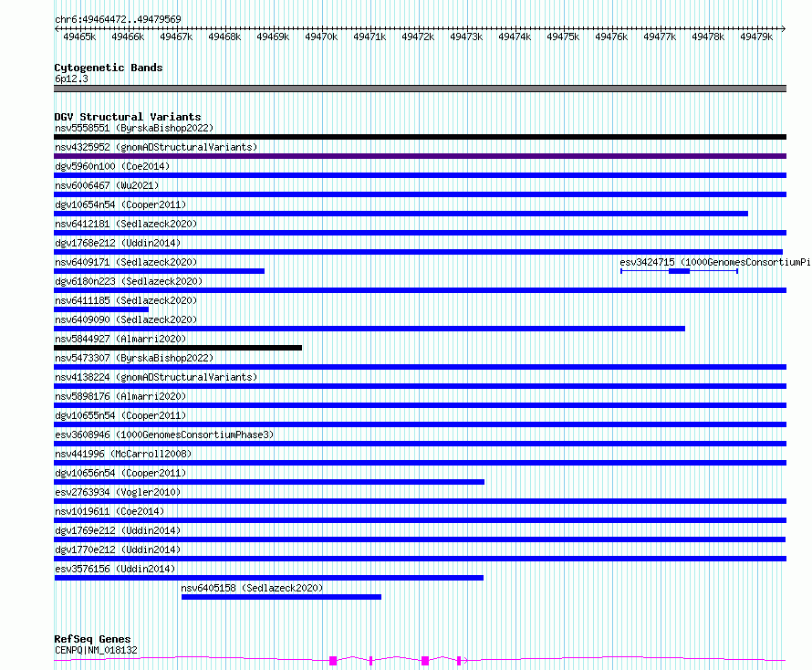This screenshot has width=812, height=670.
Task: Click the blue bar under dgv10656n54
Action: [269, 482]
